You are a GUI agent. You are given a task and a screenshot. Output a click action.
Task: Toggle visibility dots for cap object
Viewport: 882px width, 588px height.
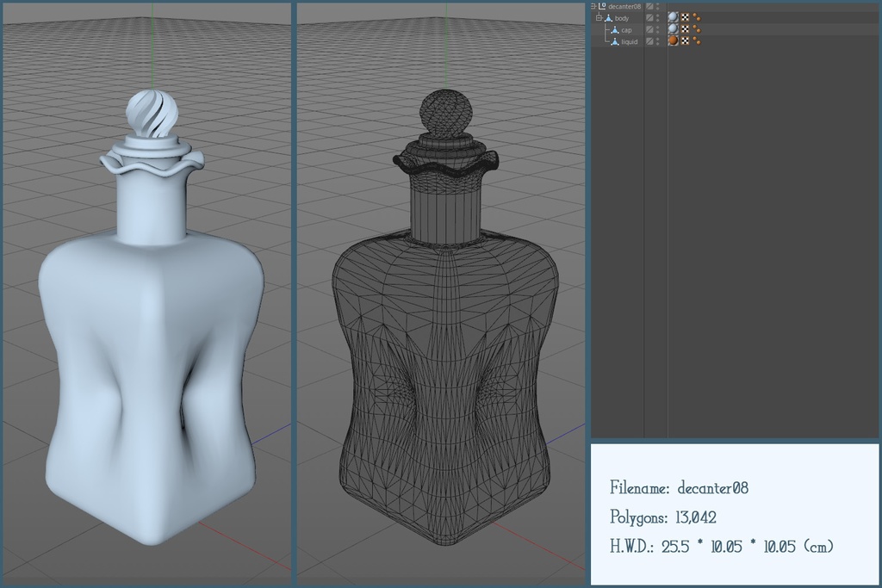657,30
